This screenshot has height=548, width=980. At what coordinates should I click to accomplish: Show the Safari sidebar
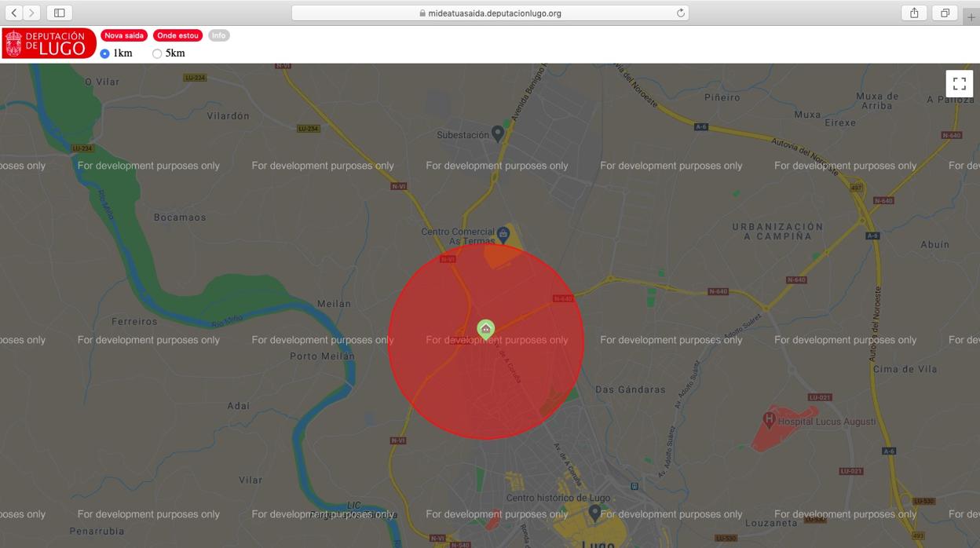59,13
